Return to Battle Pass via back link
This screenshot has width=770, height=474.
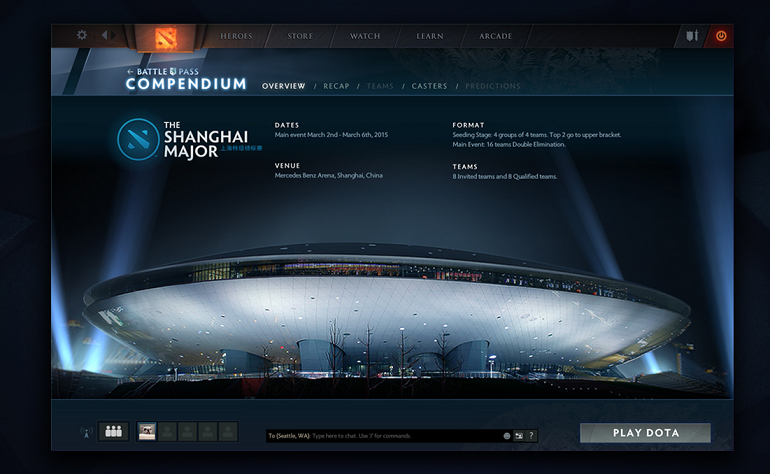[x=163, y=72]
